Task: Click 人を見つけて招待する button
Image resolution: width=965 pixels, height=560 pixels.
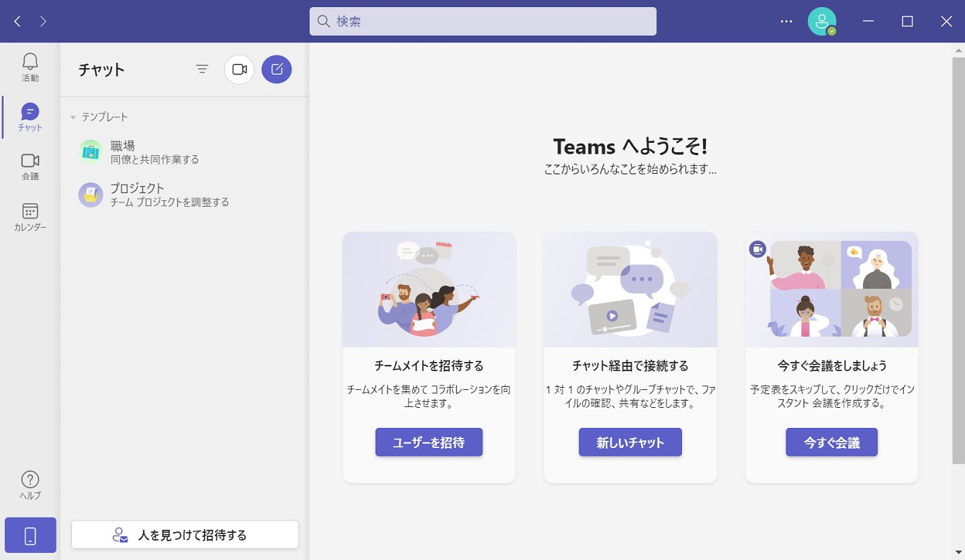Action: 185,535
